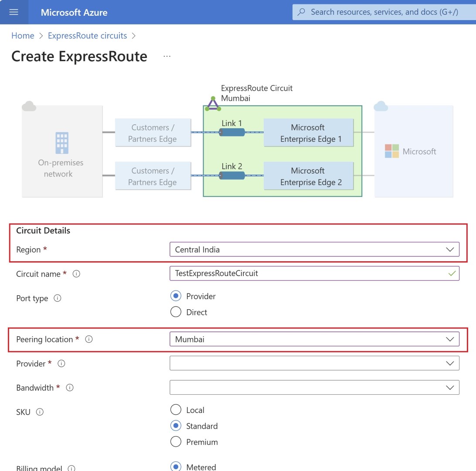The image size is (476, 471).
Task: Click the green validation checkmark in Circuit name
Action: 452,273
